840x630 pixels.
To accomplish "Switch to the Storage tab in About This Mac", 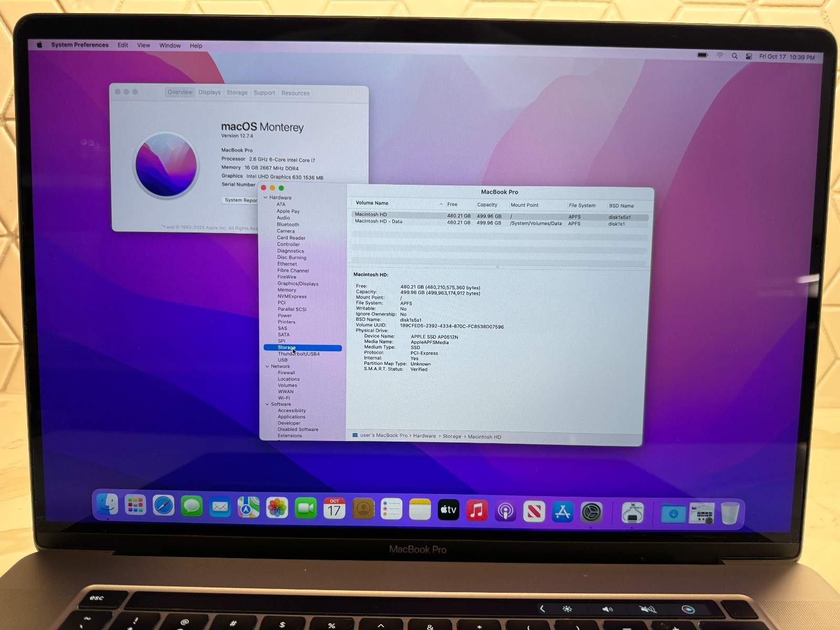I will [x=237, y=92].
